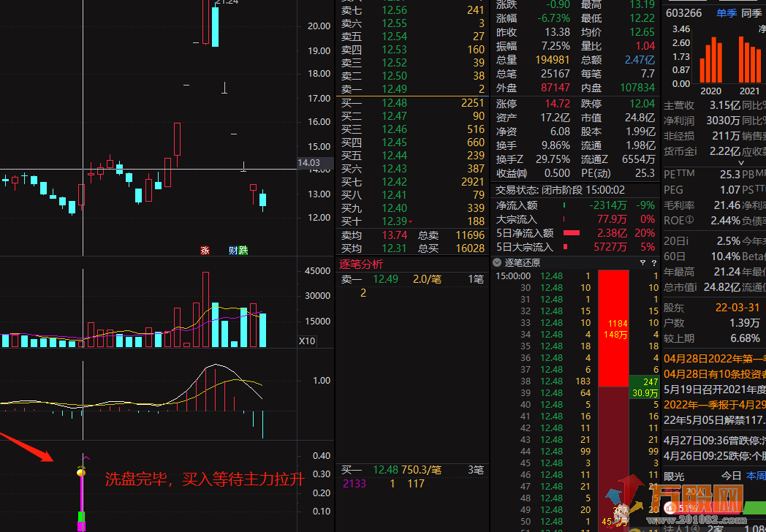766x532 pixels.
Task: Click the 内盘 107834 value
Action: [x=637, y=88]
